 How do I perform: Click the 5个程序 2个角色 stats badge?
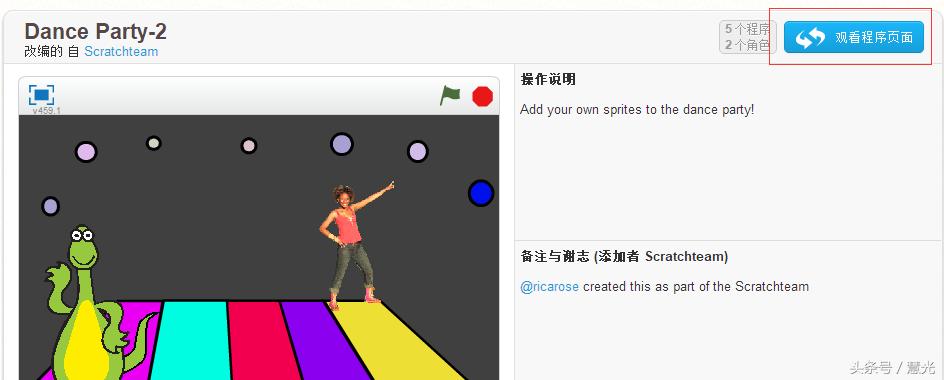tap(747, 37)
